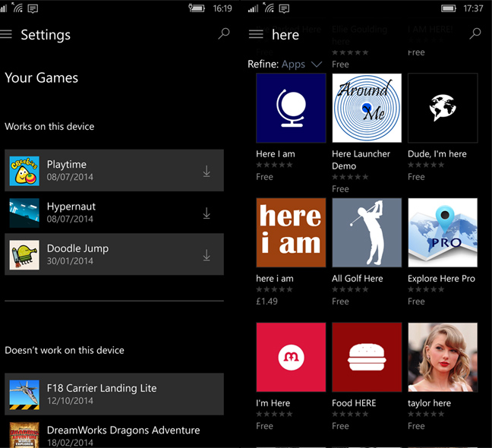This screenshot has width=492, height=448.
Task: Tap the 'Here Launcher Demo' app name
Action: 361,160
